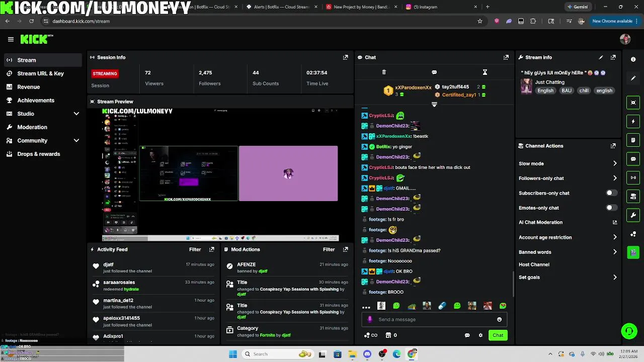Screen dimensions: 644x362
Task: Pop out the Stream info panel
Action: 613,57
